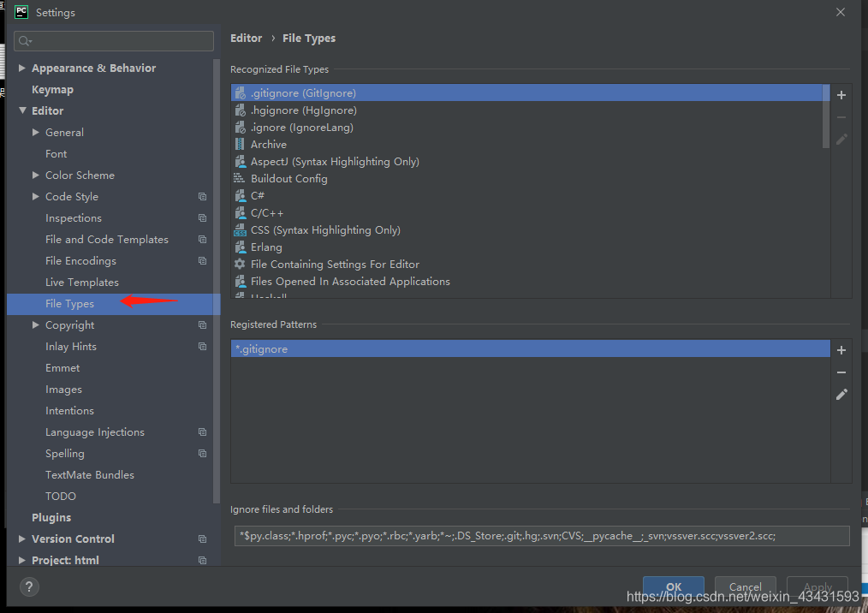Click the override icon beside Inspections
This screenshot has width=868, height=613.
202,217
